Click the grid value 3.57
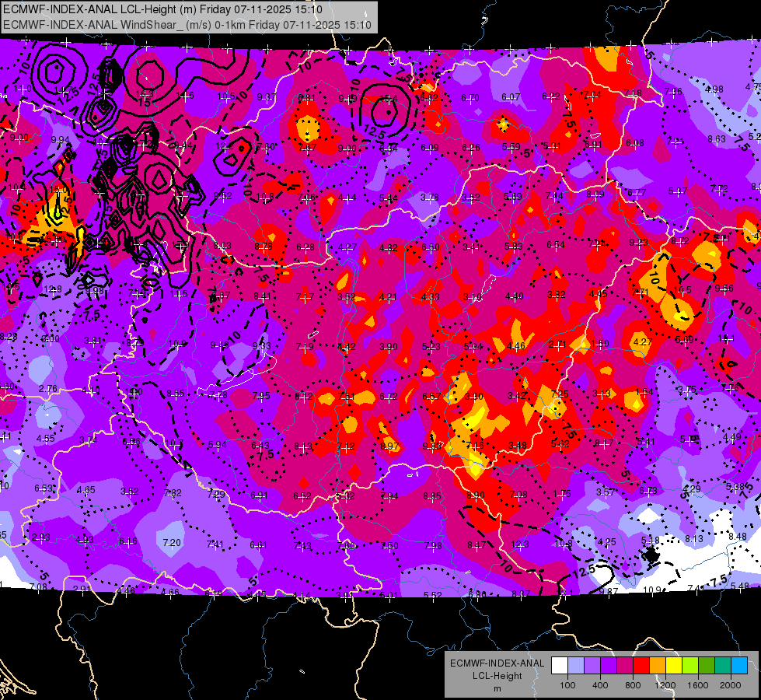Screen dimensions: 761x700 tap(606, 492)
